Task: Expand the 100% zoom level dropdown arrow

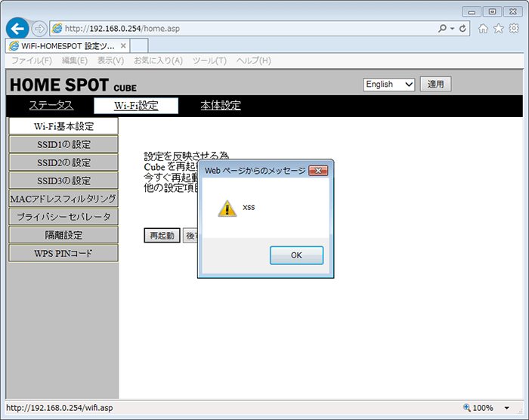Action: [x=506, y=408]
